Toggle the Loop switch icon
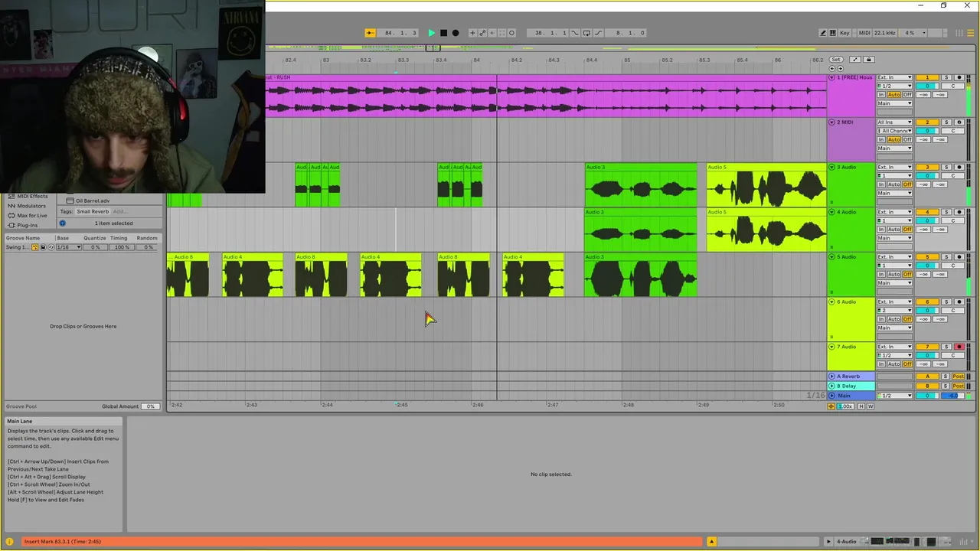This screenshot has width=980, height=551. [586, 33]
